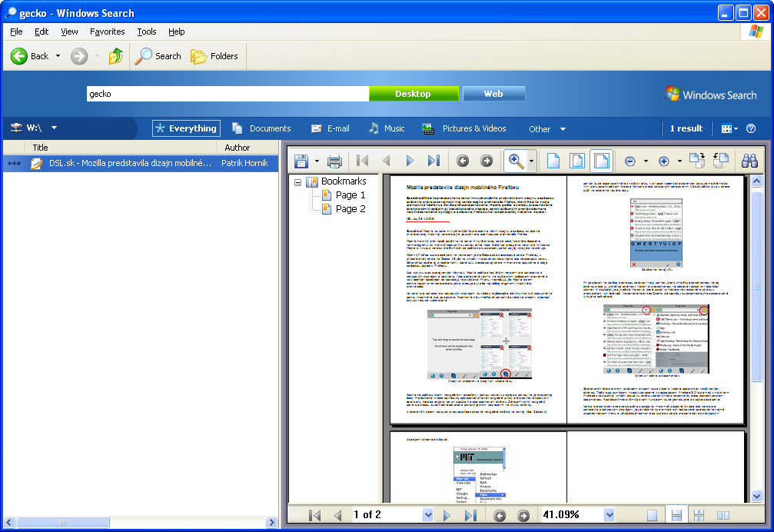Image resolution: width=774 pixels, height=532 pixels.
Task: Open the Edit menu
Action: click(x=42, y=32)
